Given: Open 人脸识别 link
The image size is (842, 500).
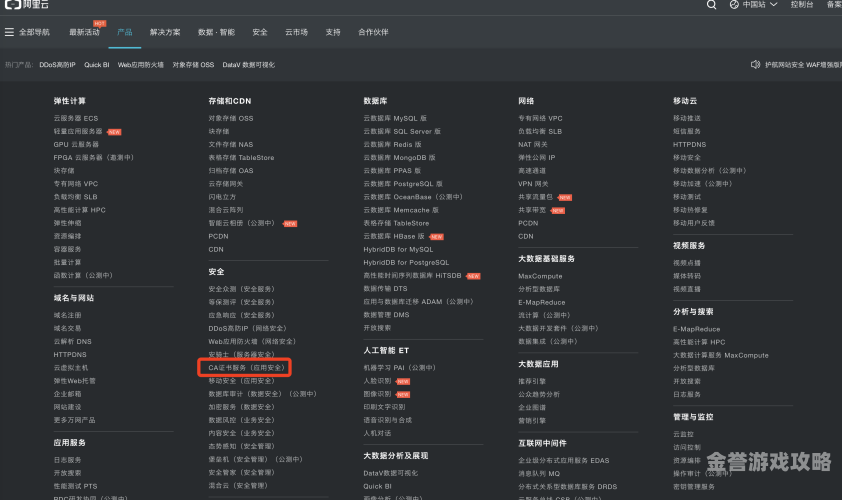Looking at the screenshot, I should pyautogui.click(x=377, y=381).
